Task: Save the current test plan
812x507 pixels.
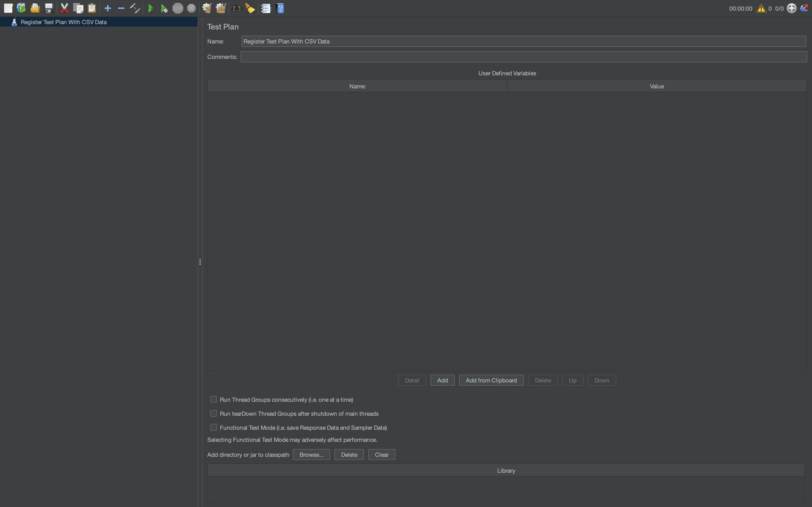Action: pyautogui.click(x=49, y=8)
